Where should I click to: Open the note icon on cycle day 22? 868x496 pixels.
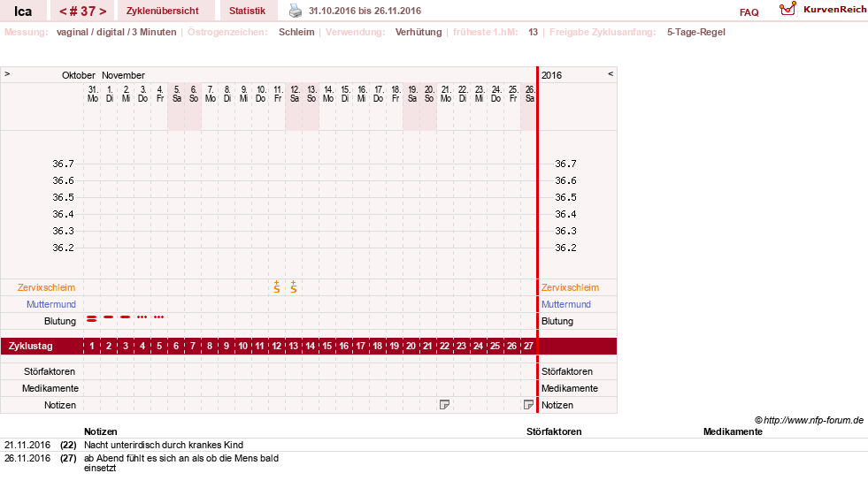click(444, 405)
